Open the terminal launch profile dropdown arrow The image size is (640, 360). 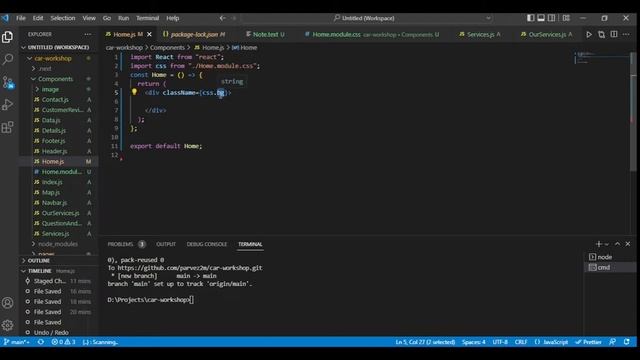(x=607, y=244)
